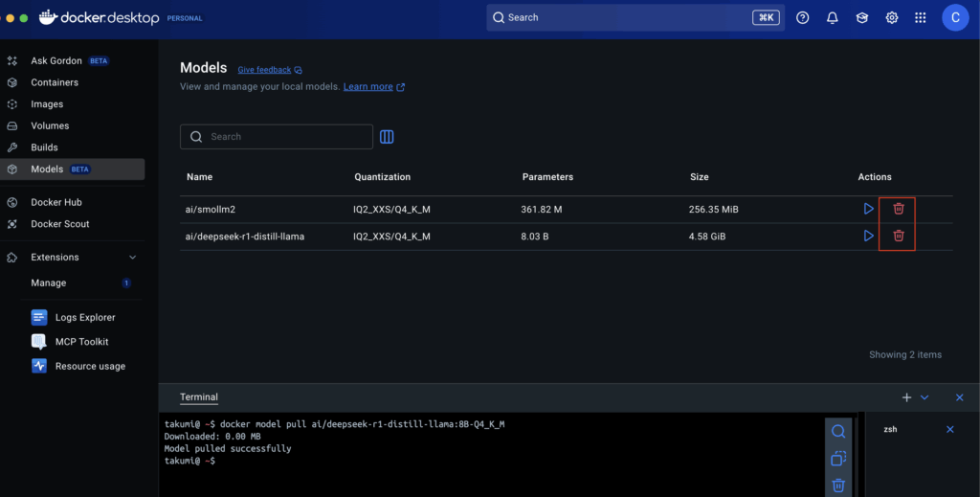
Task: Close the Terminal panel
Action: (959, 397)
